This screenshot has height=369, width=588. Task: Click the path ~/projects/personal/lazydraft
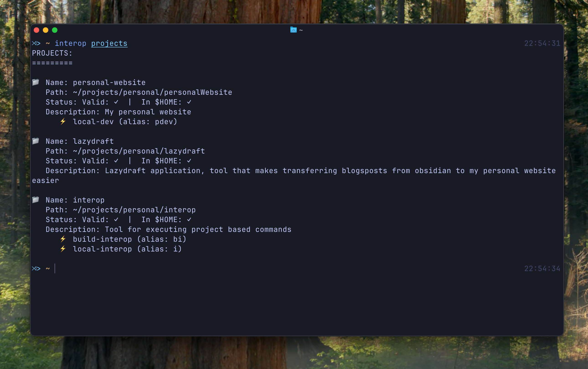(139, 151)
